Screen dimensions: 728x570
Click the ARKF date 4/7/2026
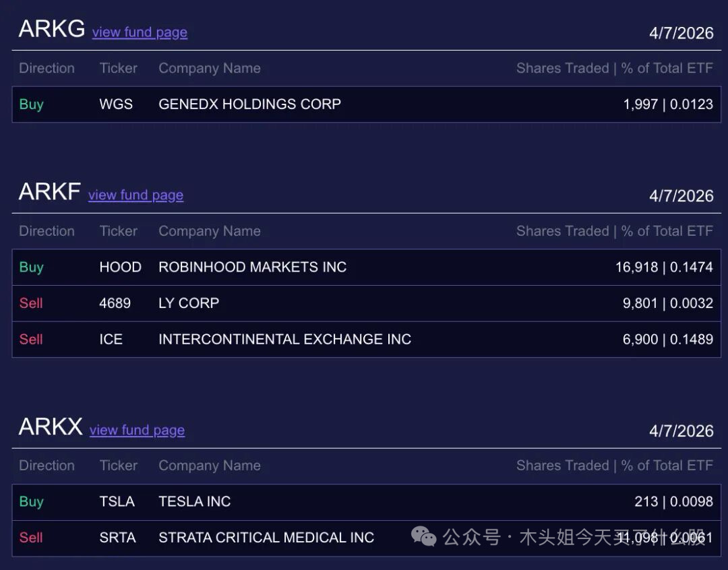[681, 196]
